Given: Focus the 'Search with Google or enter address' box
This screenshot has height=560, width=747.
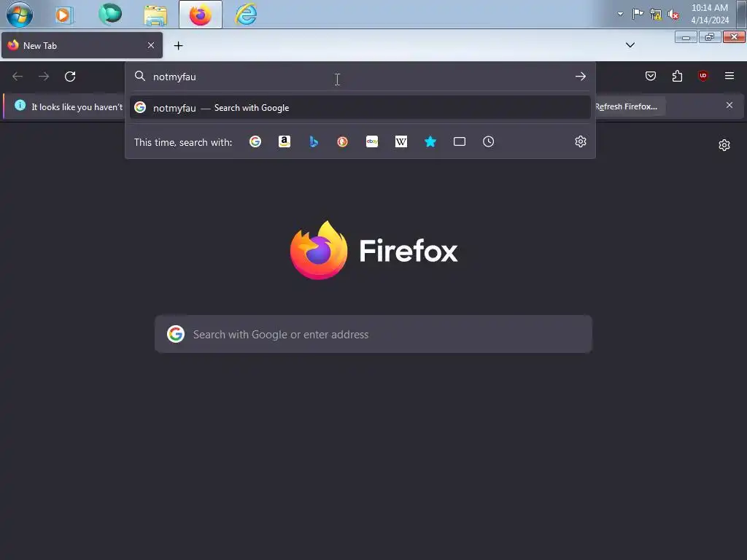Looking at the screenshot, I should [373, 334].
